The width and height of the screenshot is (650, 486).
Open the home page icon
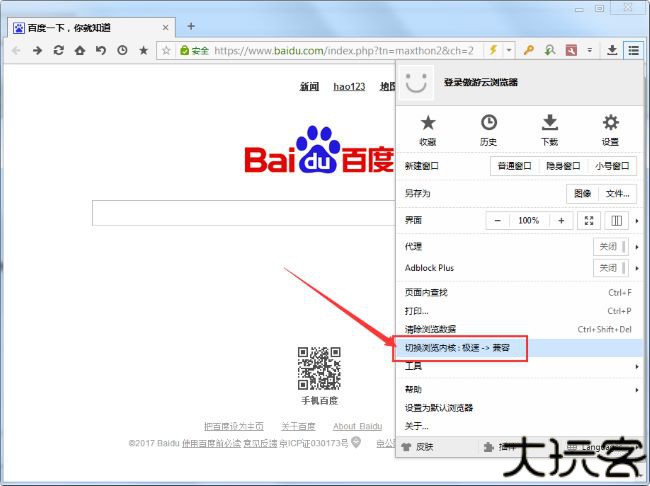[x=80, y=51]
